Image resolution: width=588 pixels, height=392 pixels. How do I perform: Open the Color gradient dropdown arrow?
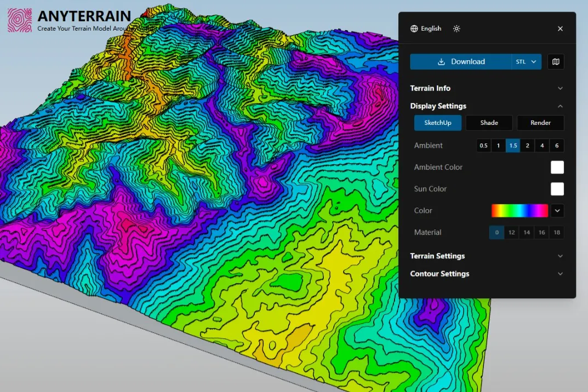pos(557,211)
